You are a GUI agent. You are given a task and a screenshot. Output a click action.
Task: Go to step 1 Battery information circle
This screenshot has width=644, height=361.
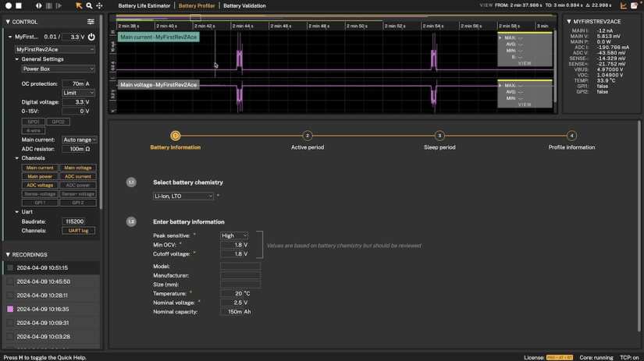[x=176, y=136]
